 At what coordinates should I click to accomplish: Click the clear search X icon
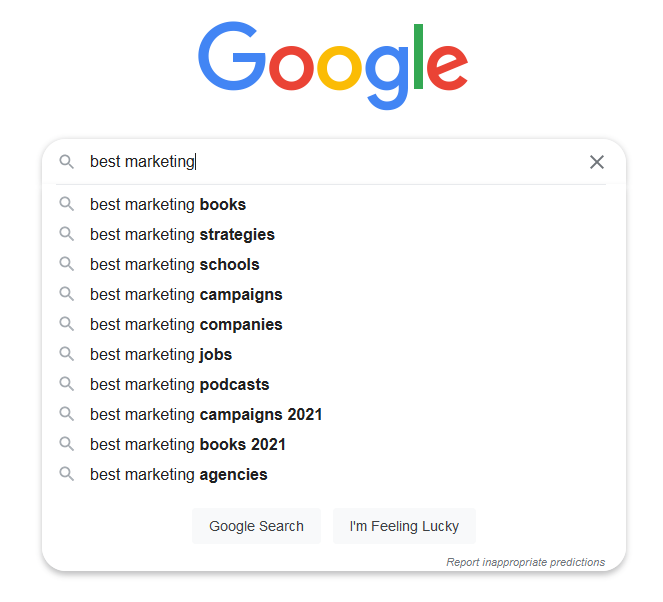(x=597, y=162)
